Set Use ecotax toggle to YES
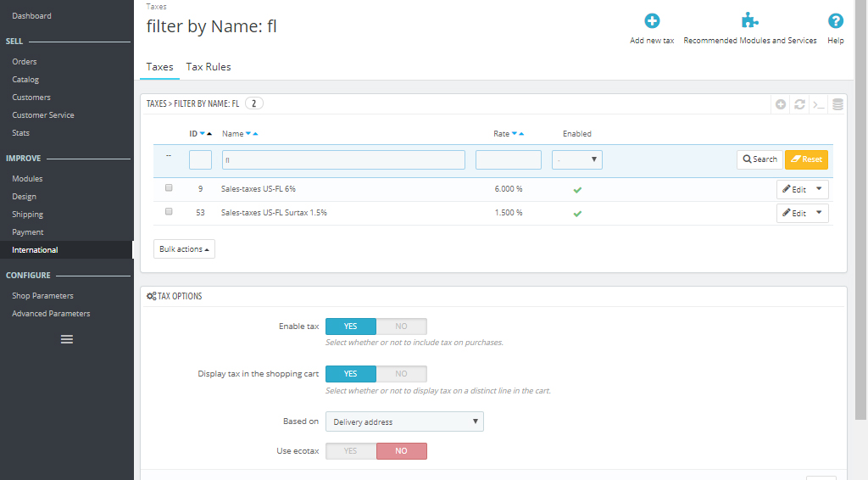The image size is (868, 480). point(350,451)
